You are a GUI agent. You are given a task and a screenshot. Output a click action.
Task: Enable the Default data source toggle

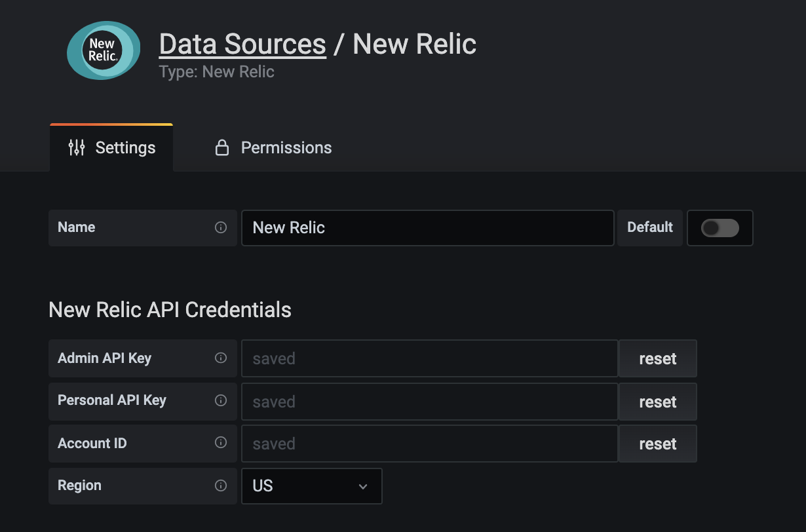pos(720,227)
